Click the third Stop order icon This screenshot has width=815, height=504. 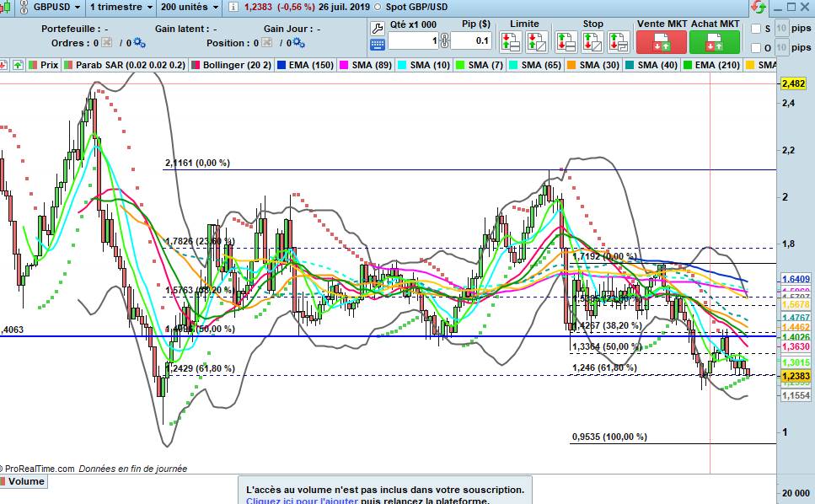[x=619, y=42]
